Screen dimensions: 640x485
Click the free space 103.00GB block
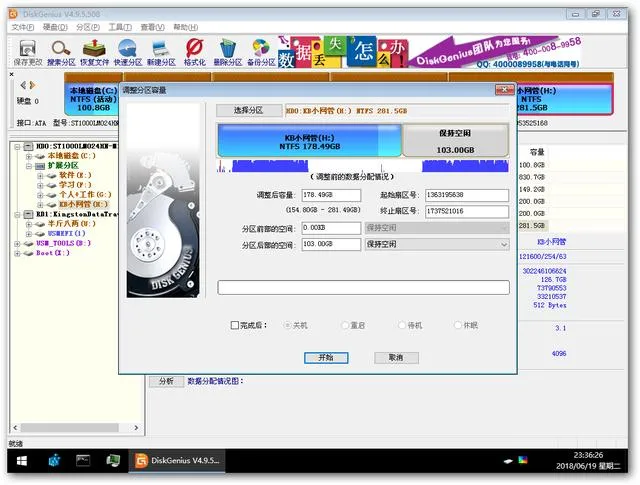[456, 141]
